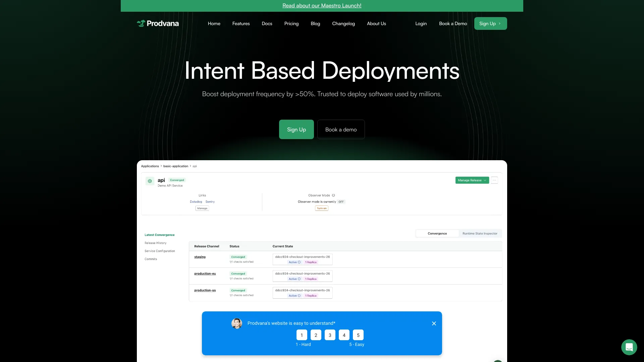The width and height of the screenshot is (644, 362).
Task: Dismiss the survey popup with the X
Action: [x=434, y=323]
